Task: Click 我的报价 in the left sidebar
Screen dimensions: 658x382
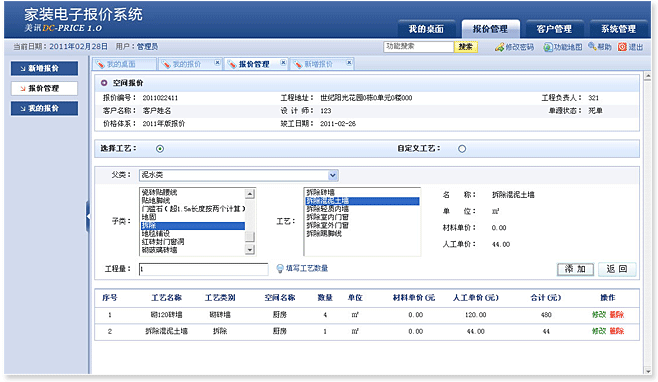Action: click(x=44, y=108)
